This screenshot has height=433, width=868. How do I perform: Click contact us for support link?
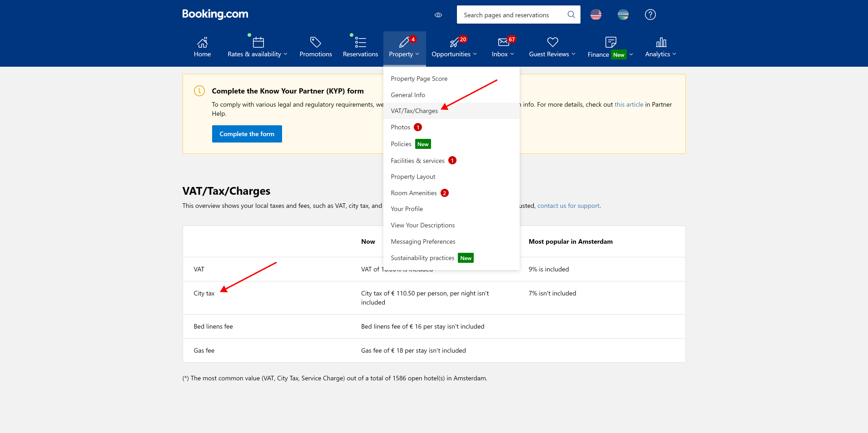coord(568,206)
